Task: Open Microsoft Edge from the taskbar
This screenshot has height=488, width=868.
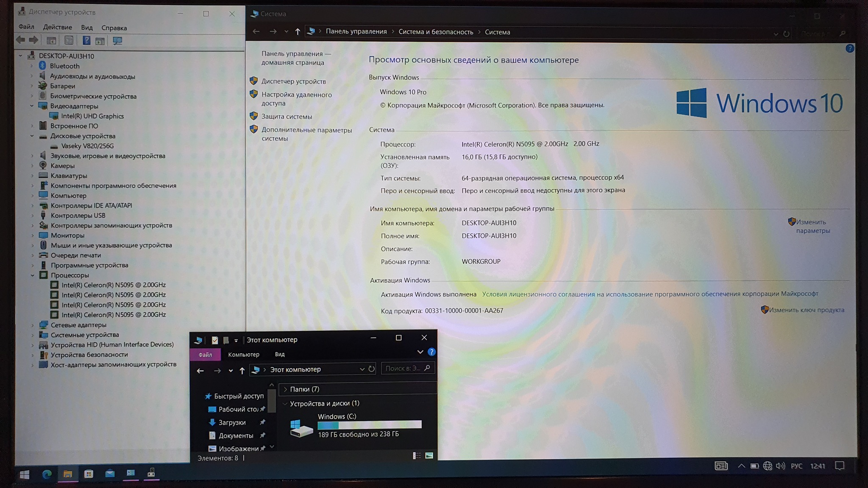Action: click(x=47, y=474)
